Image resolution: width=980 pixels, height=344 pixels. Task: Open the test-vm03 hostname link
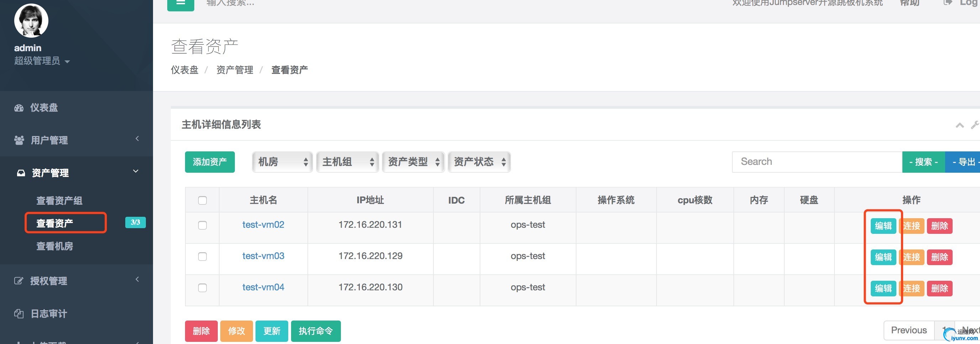pos(263,256)
